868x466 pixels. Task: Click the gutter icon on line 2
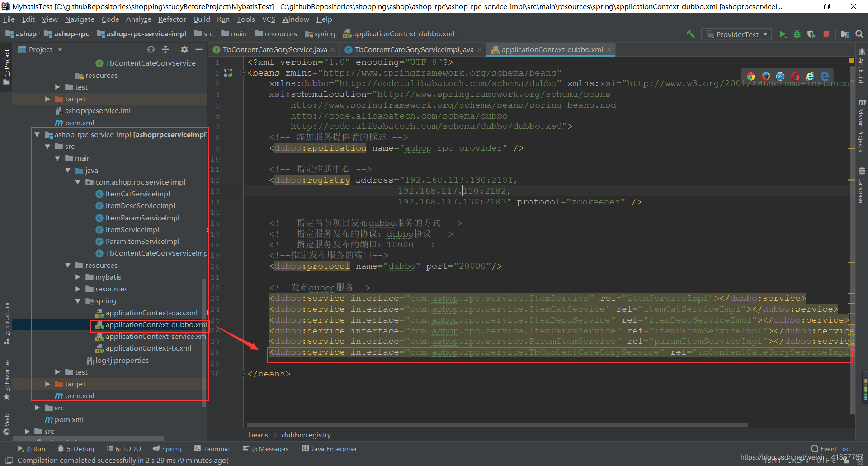pos(228,73)
